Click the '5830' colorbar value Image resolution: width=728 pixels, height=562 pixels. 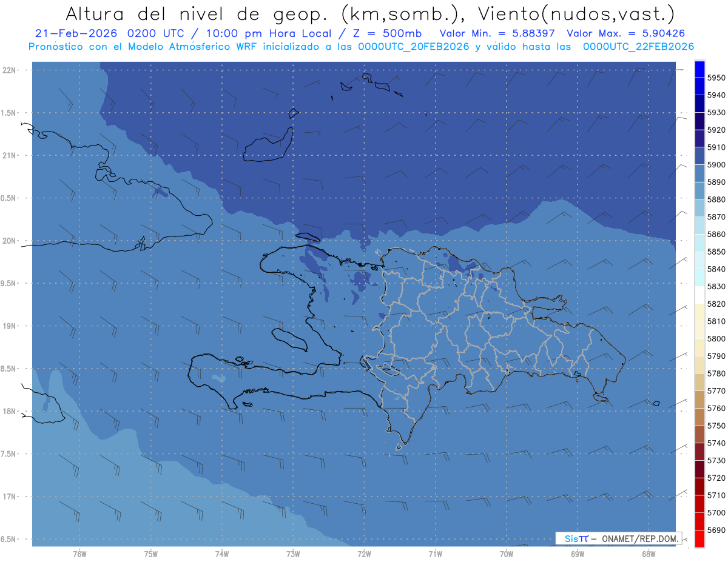[x=716, y=286]
